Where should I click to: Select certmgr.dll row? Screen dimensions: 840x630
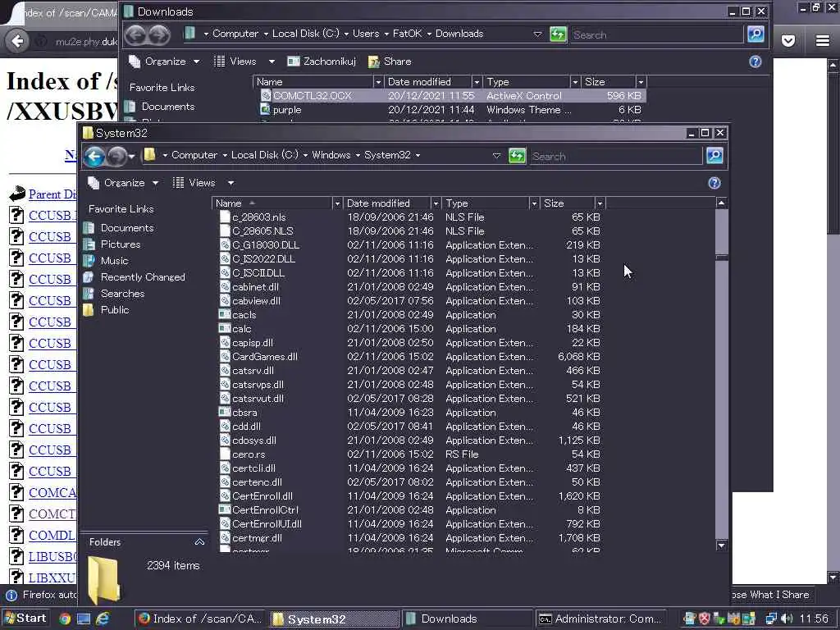point(410,538)
